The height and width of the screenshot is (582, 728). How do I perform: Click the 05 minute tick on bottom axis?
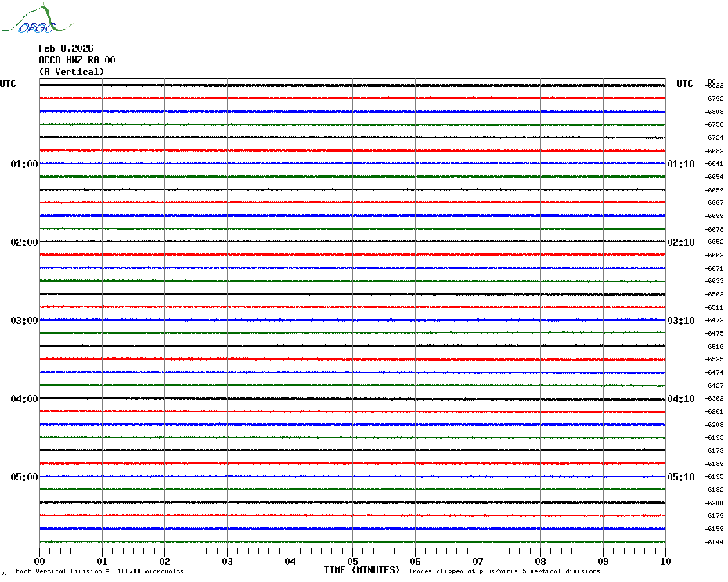coord(352,561)
